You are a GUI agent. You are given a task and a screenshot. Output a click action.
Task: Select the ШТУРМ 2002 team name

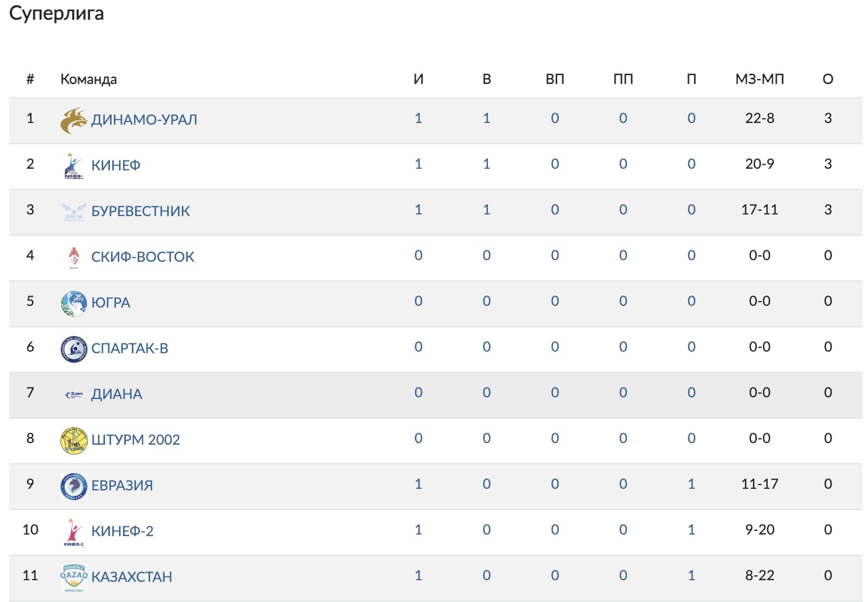click(x=136, y=440)
